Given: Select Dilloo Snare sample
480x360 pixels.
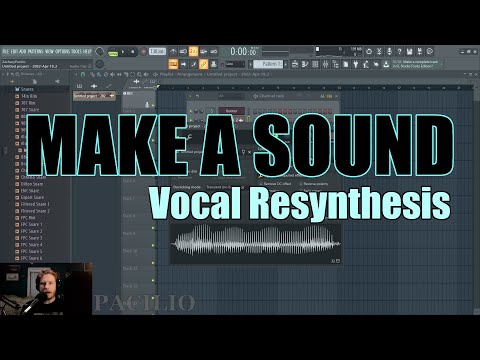Looking at the screenshot, I should [29, 184].
